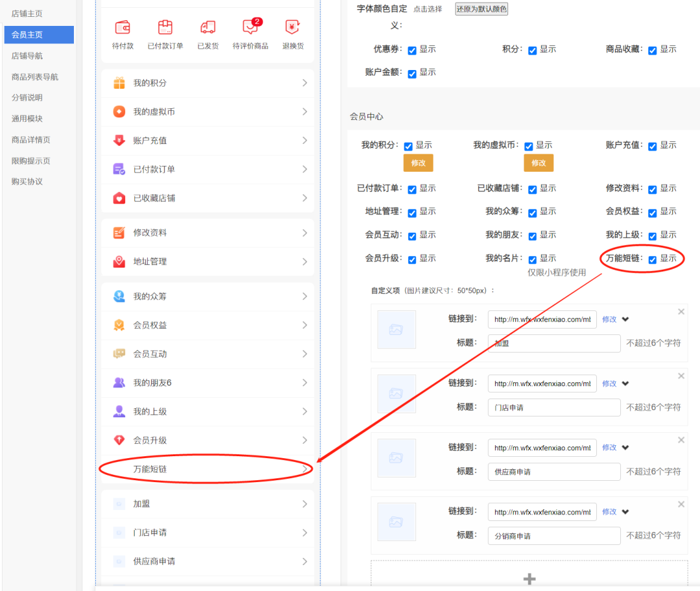Image resolution: width=700 pixels, height=591 pixels.
Task: Open 购买协议 sidebar item
Action: pyautogui.click(x=27, y=181)
